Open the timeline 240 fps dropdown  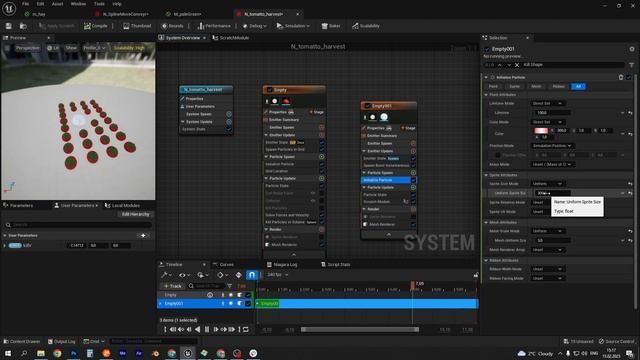pos(278,275)
